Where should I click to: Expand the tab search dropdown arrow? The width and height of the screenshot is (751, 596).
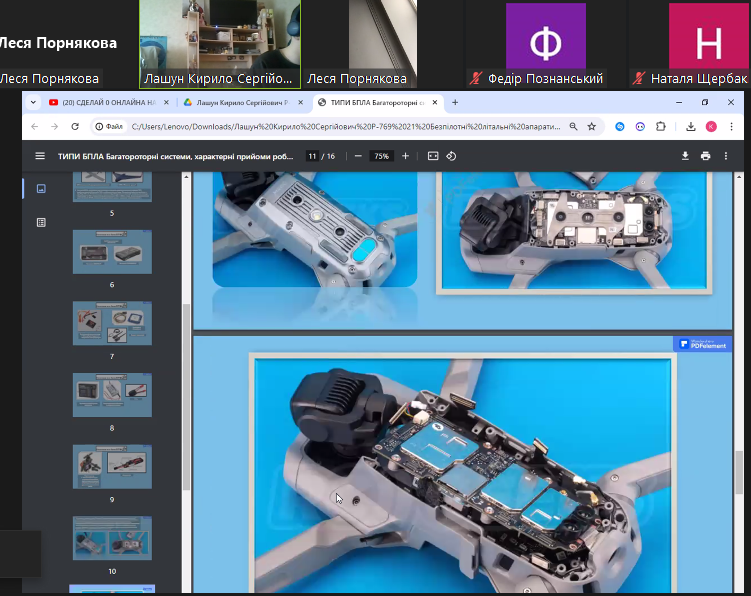pos(33,103)
